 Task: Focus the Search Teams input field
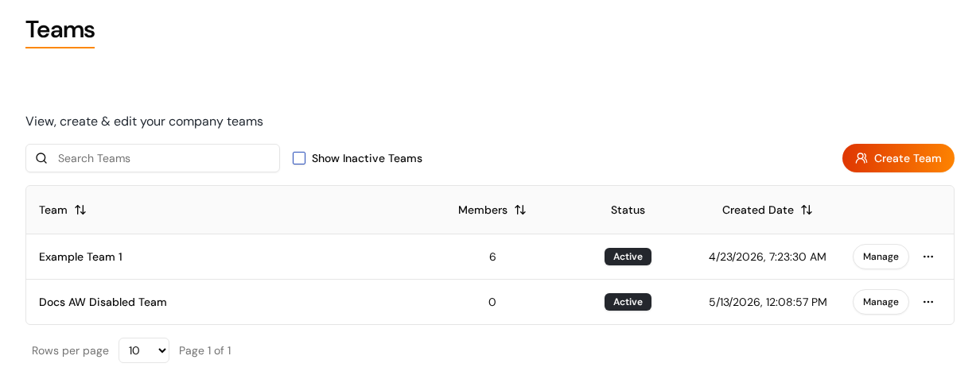153,158
